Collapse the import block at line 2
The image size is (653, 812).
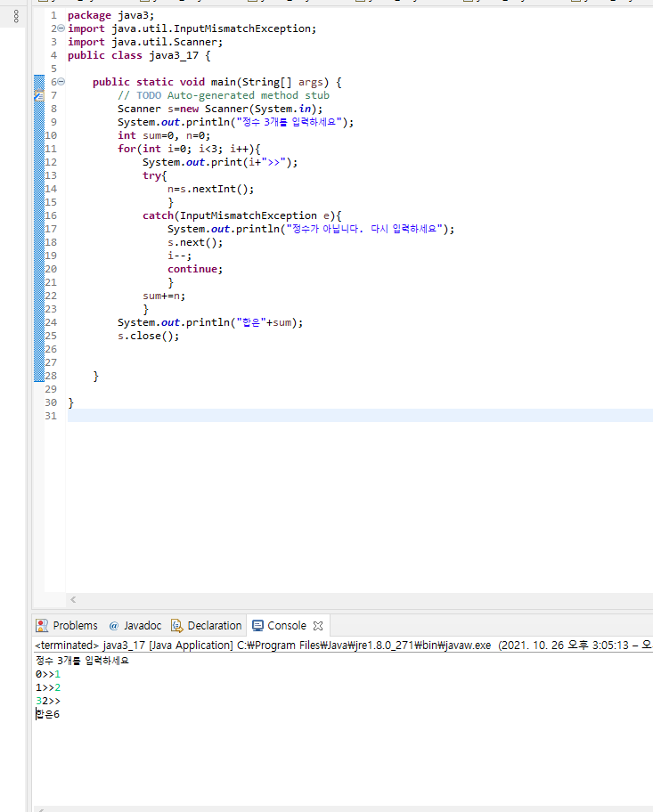click(61, 28)
